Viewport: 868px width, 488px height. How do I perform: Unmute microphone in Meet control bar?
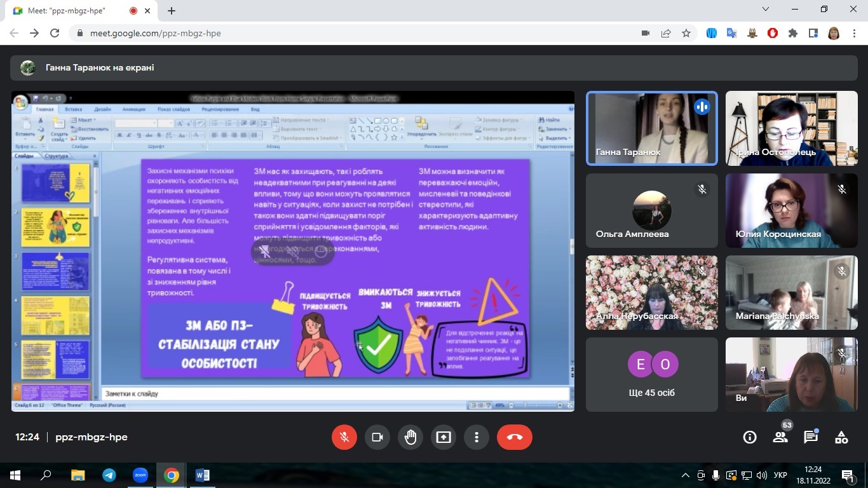[x=344, y=437]
